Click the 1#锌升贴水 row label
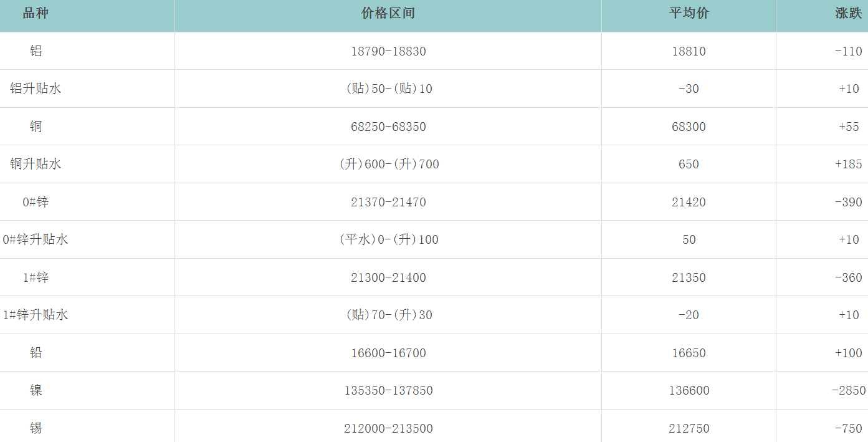868x442 pixels. [36, 315]
